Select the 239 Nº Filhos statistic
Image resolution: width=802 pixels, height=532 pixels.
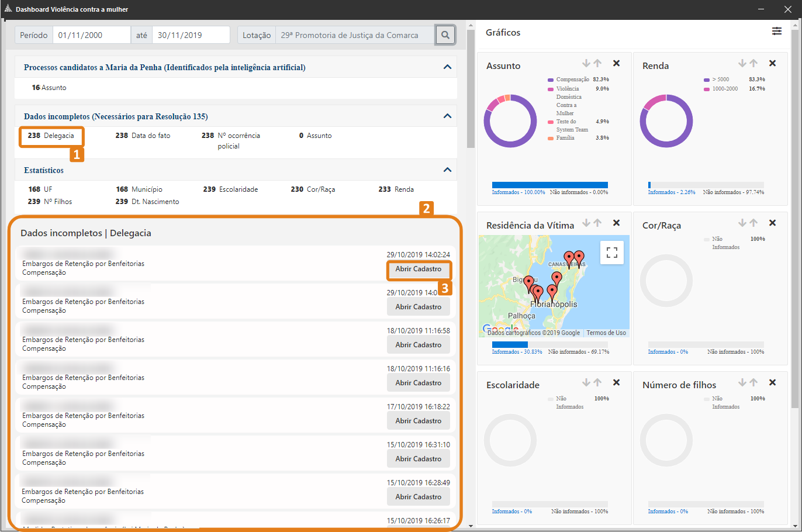[50, 202]
